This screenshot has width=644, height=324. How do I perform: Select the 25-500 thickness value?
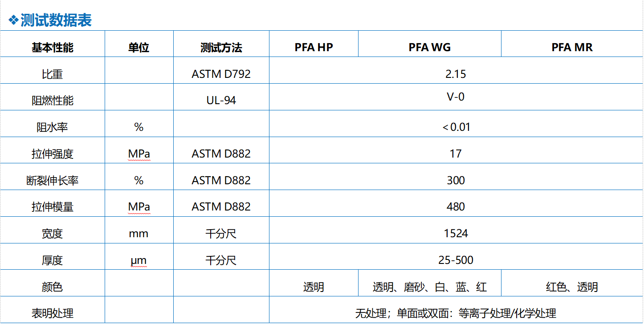point(456,260)
